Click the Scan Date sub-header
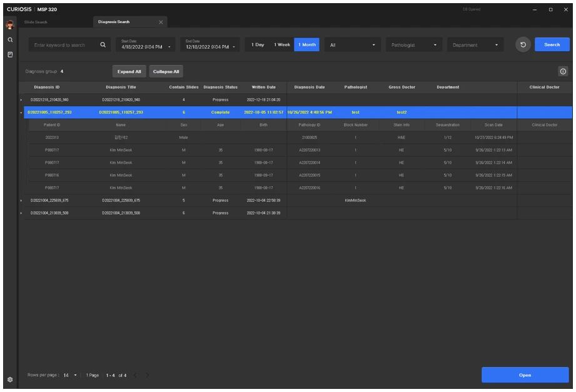 (493, 125)
